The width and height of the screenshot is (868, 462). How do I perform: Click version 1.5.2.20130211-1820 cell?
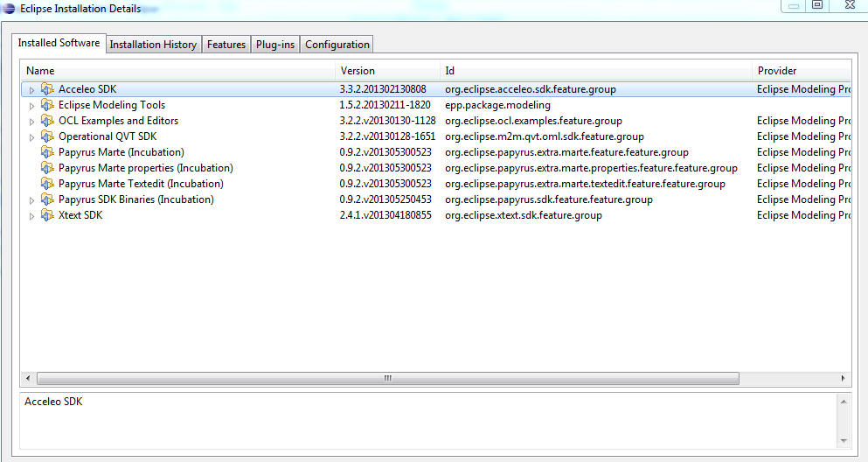(x=385, y=105)
